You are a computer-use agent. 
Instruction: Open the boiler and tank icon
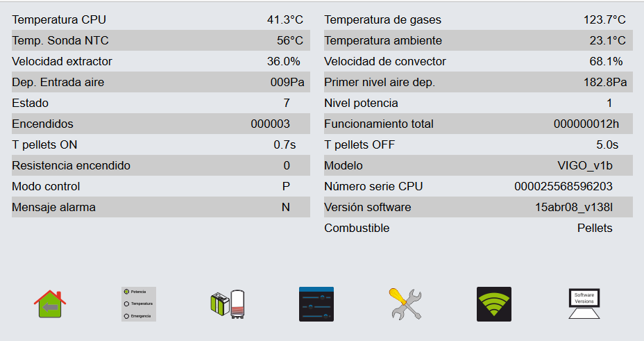228,304
